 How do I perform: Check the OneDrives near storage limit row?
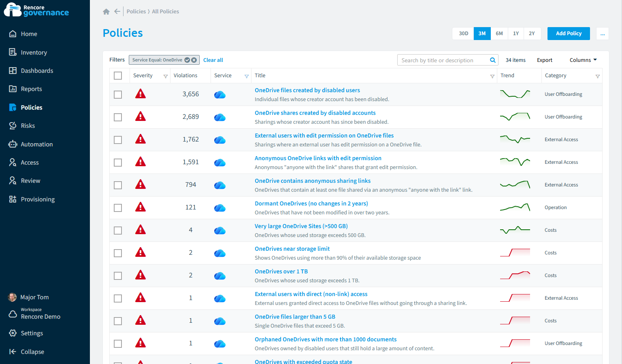[x=118, y=253]
